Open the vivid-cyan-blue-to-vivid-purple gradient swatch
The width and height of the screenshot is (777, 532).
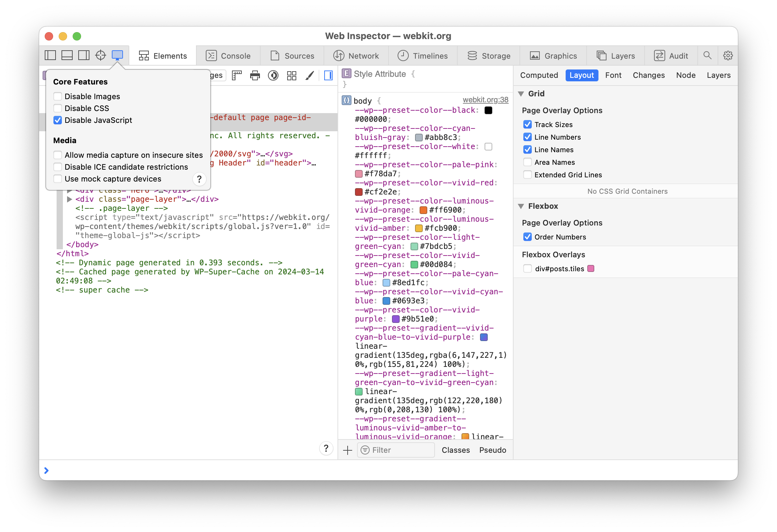(x=484, y=337)
